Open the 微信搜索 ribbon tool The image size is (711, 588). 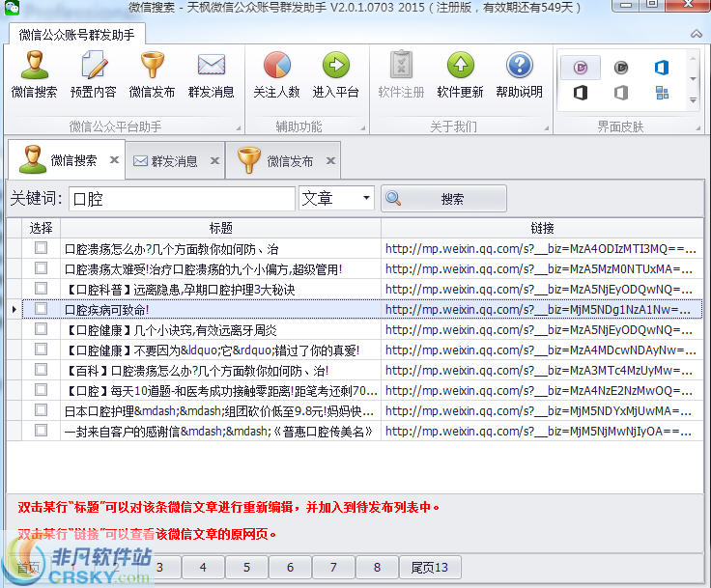pos(34,74)
